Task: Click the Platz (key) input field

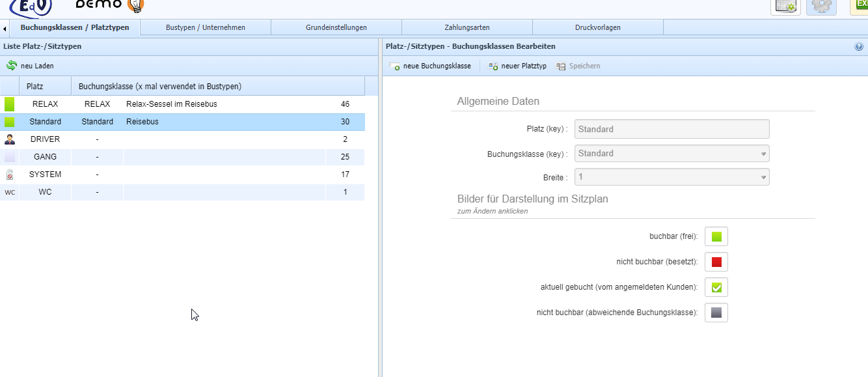Action: click(x=671, y=129)
